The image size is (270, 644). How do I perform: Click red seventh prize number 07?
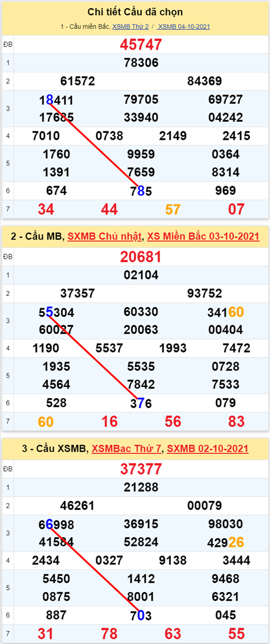[236, 209]
